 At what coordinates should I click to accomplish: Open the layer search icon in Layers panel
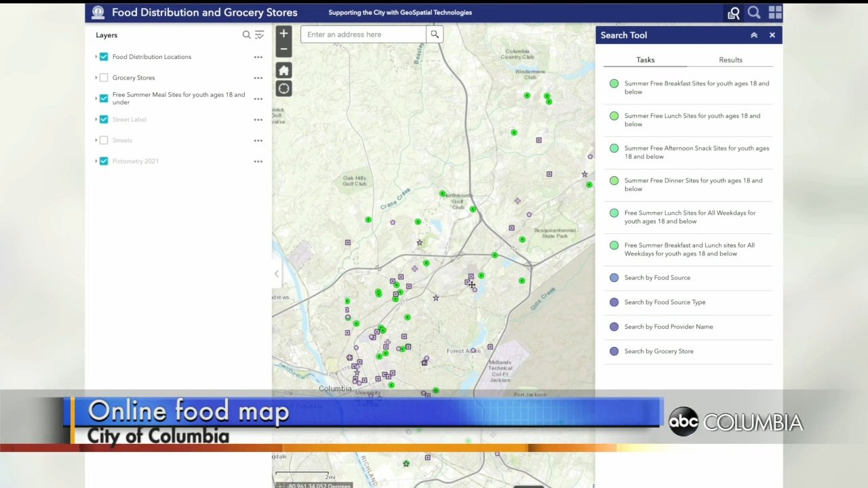tap(247, 35)
